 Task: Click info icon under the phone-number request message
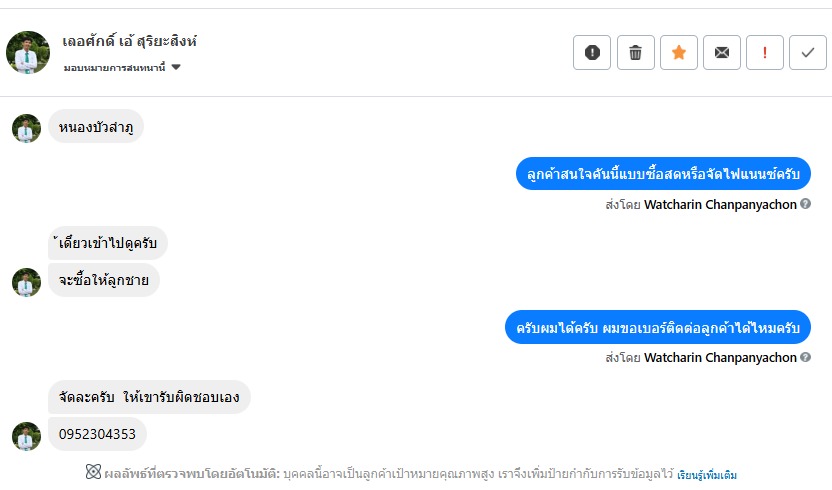pos(805,357)
